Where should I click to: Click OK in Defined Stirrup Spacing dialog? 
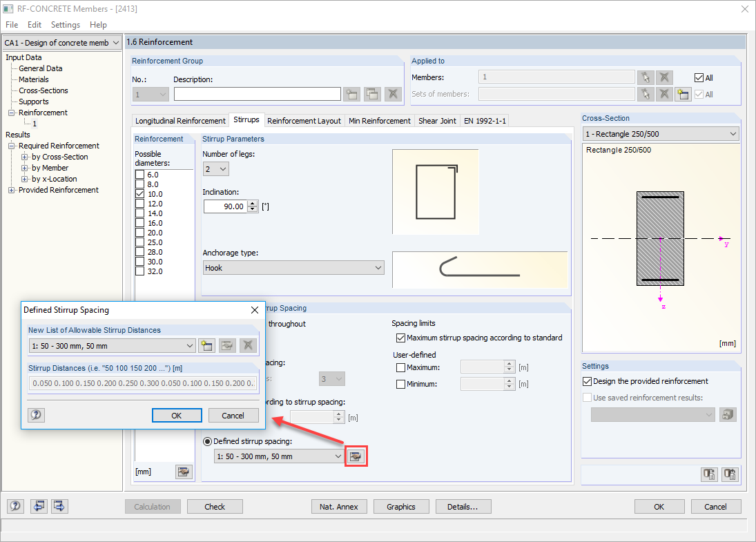point(177,415)
